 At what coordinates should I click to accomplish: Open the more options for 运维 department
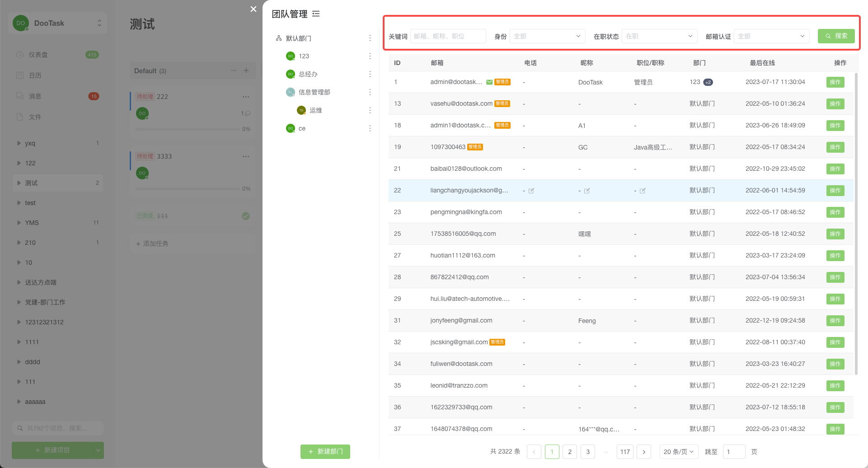click(370, 110)
